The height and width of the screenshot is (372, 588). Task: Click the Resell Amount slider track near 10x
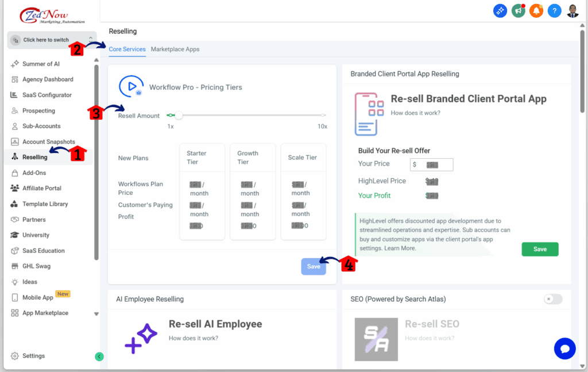click(x=323, y=115)
